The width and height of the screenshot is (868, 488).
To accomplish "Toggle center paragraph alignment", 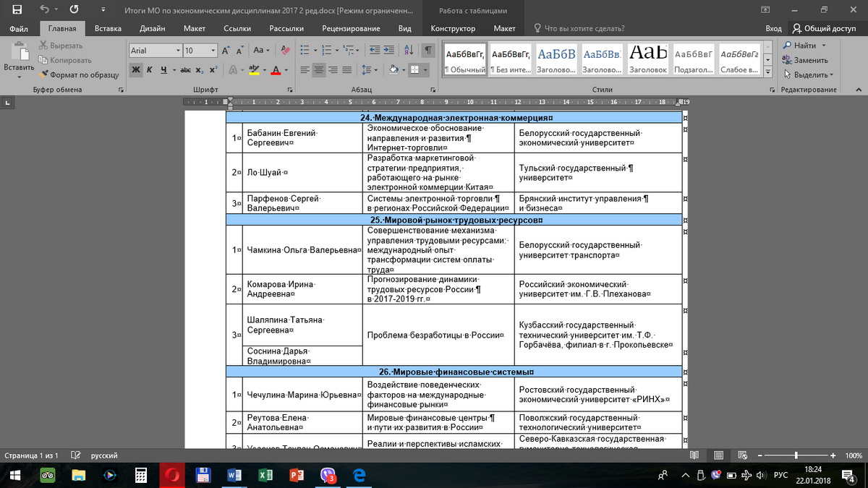I will point(319,70).
